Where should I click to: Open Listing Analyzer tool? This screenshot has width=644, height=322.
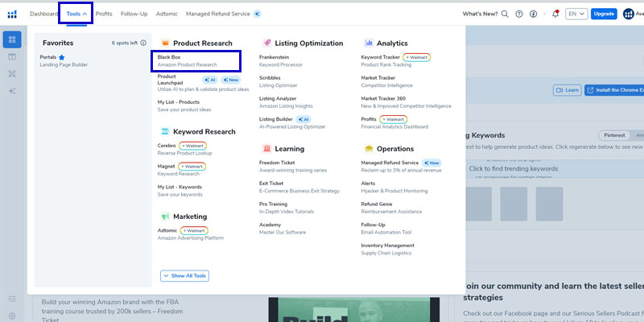click(286, 102)
